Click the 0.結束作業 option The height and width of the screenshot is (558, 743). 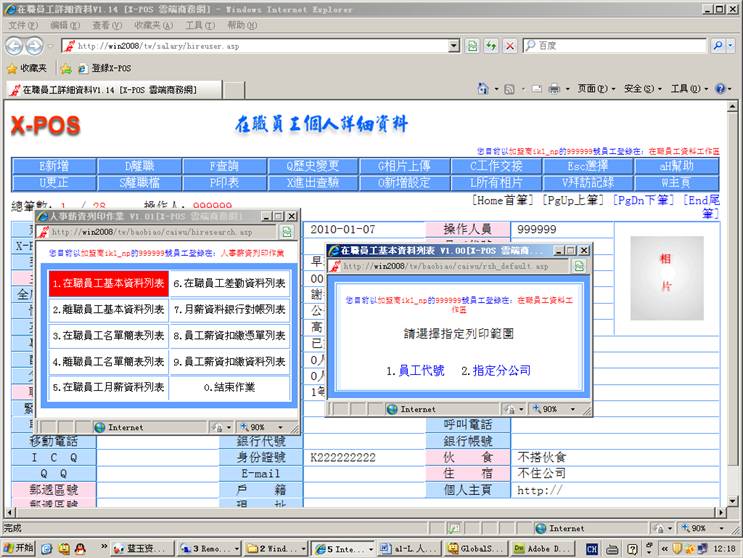(229, 387)
